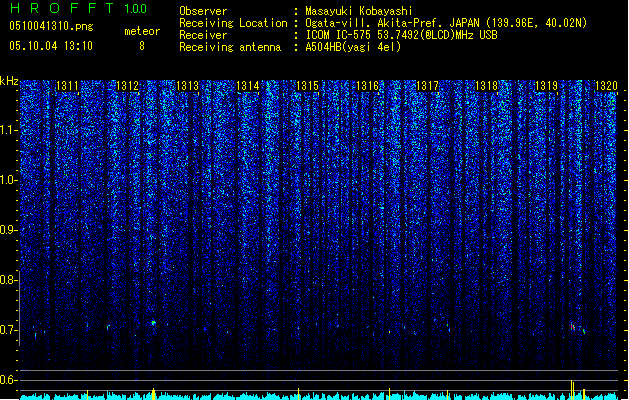
Task: Click the HROFFT 1.0.0 title text
Action: [79, 8]
